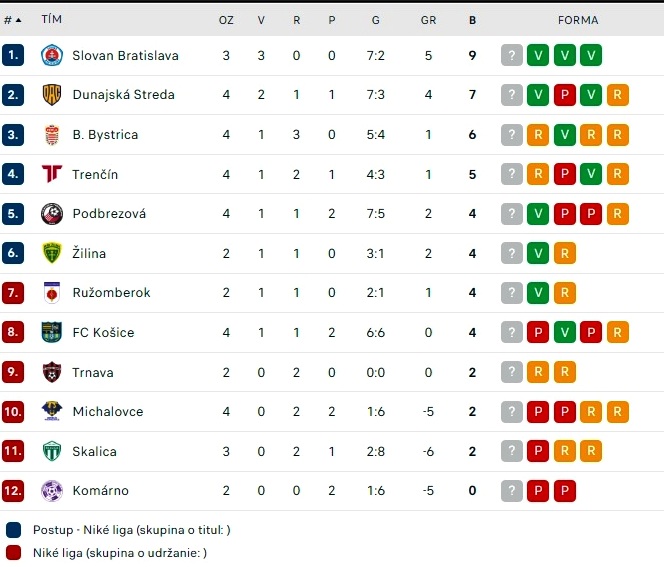664x567 pixels.
Task: Click the Podbrezová club badge
Action: tap(52, 214)
